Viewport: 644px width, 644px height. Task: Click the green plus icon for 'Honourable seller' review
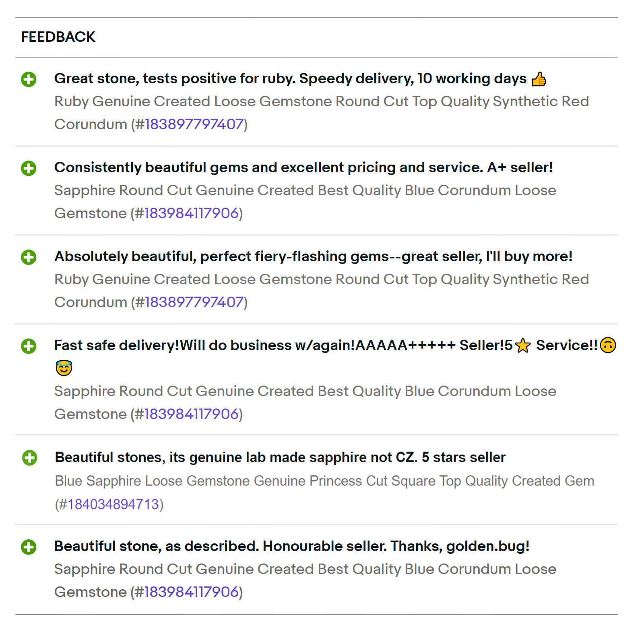(x=29, y=547)
